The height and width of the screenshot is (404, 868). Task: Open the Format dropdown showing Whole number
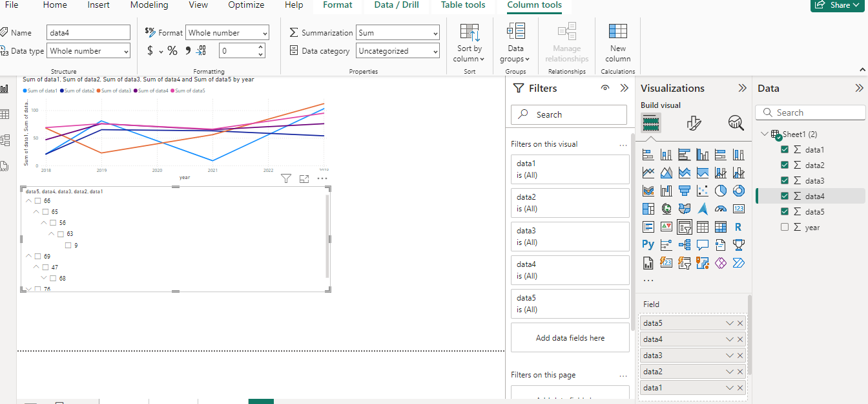pos(227,33)
